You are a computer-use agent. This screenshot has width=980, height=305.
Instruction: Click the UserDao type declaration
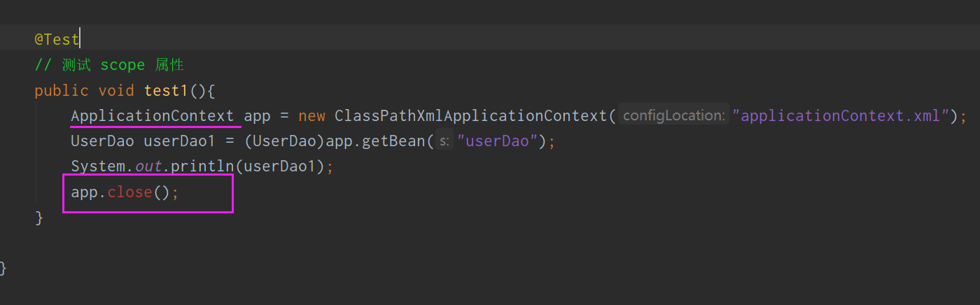[x=103, y=141]
